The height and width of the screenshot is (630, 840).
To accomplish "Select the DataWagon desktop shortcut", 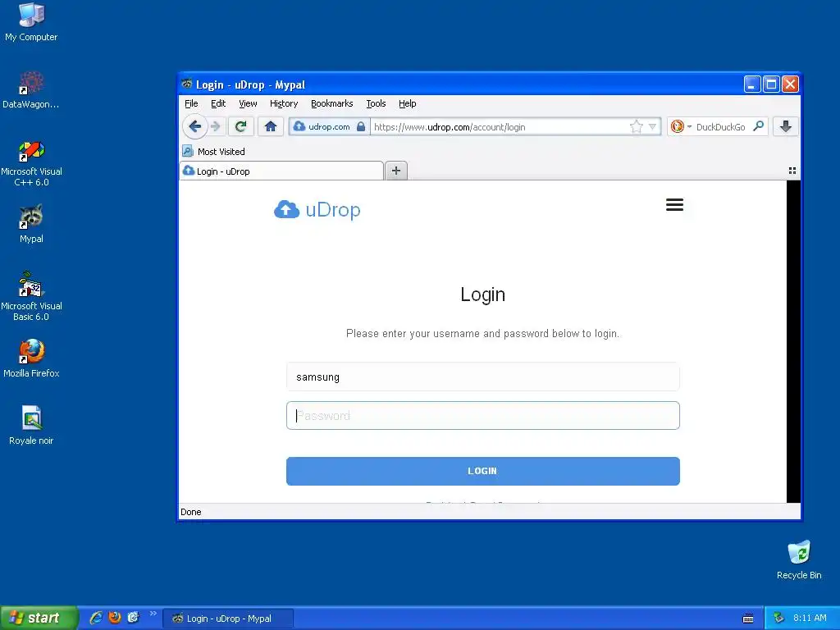I will pos(31,89).
